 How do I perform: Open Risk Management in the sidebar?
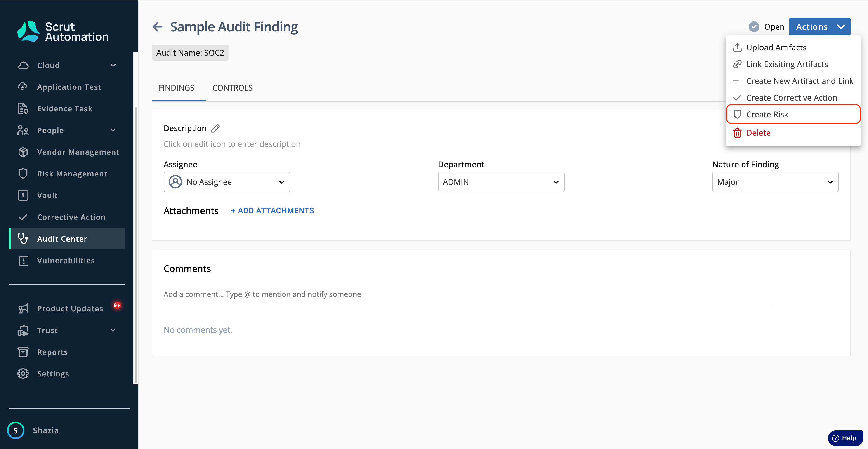tap(66, 174)
